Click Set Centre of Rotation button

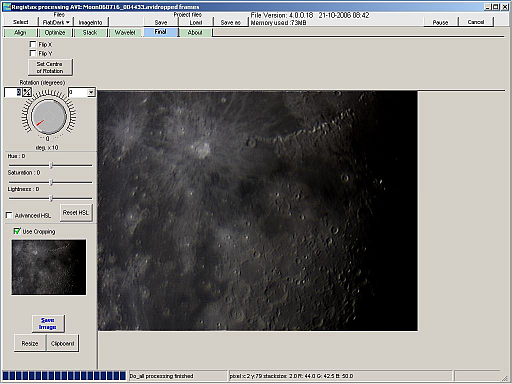[50, 67]
